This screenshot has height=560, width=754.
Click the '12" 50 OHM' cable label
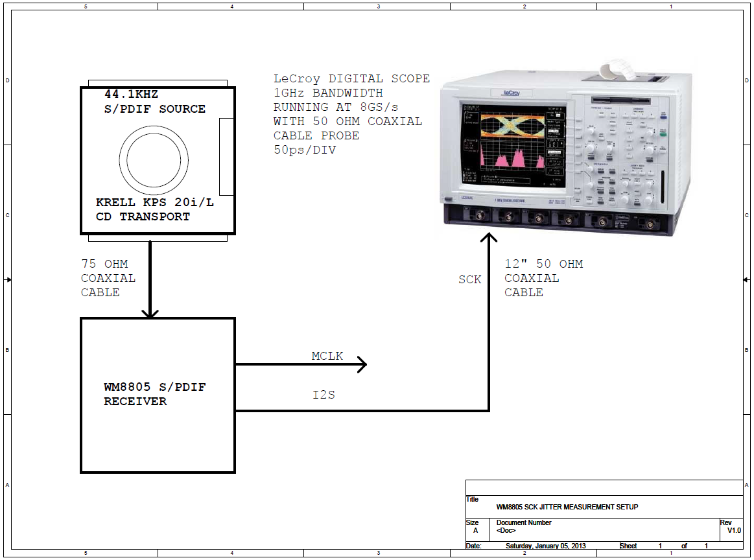coord(544,264)
